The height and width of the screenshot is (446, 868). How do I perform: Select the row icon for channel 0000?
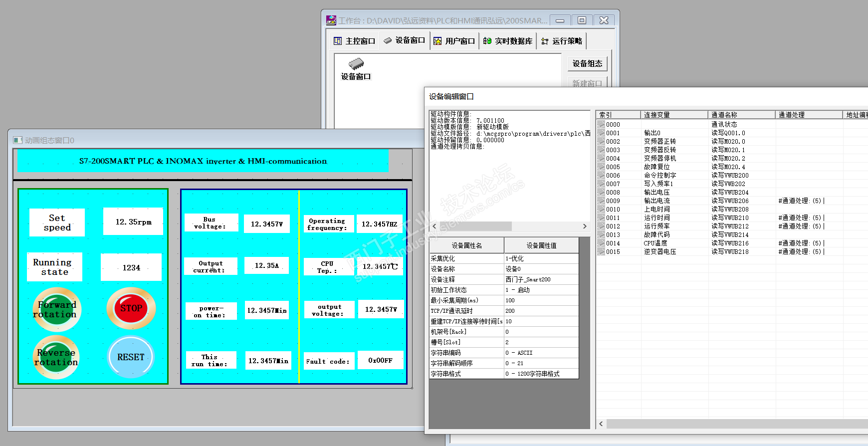[x=601, y=125]
